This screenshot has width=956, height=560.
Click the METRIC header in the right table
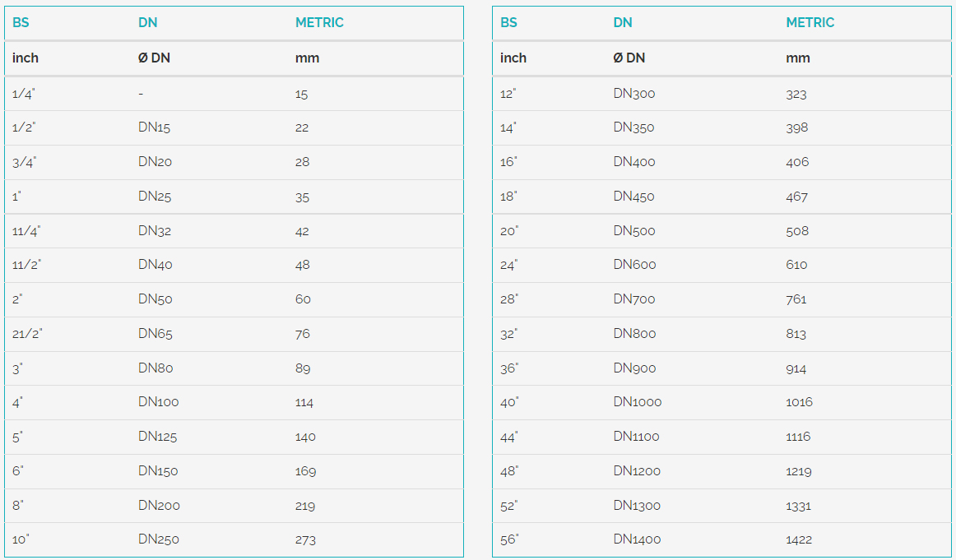810,23
